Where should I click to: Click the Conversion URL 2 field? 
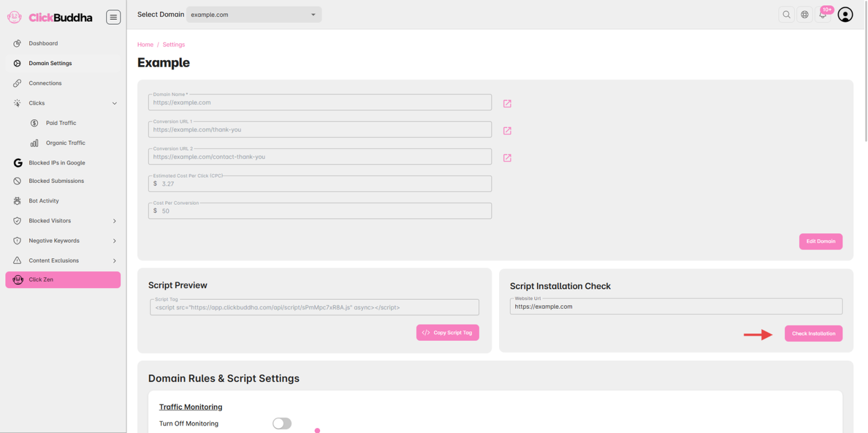[x=320, y=157]
